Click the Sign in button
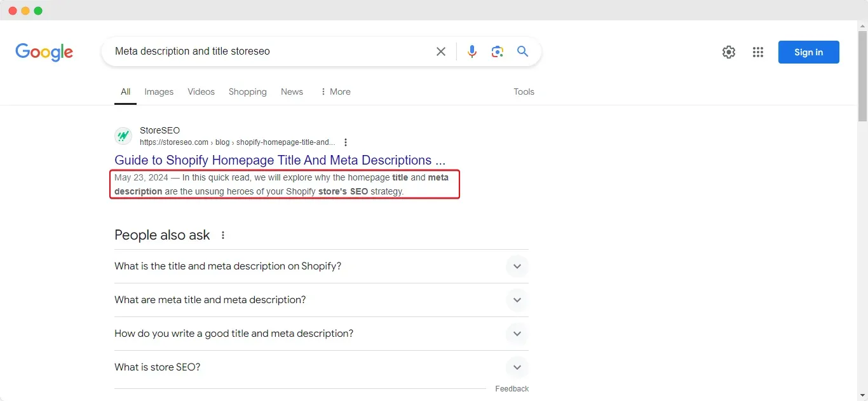The image size is (868, 401). coord(808,52)
